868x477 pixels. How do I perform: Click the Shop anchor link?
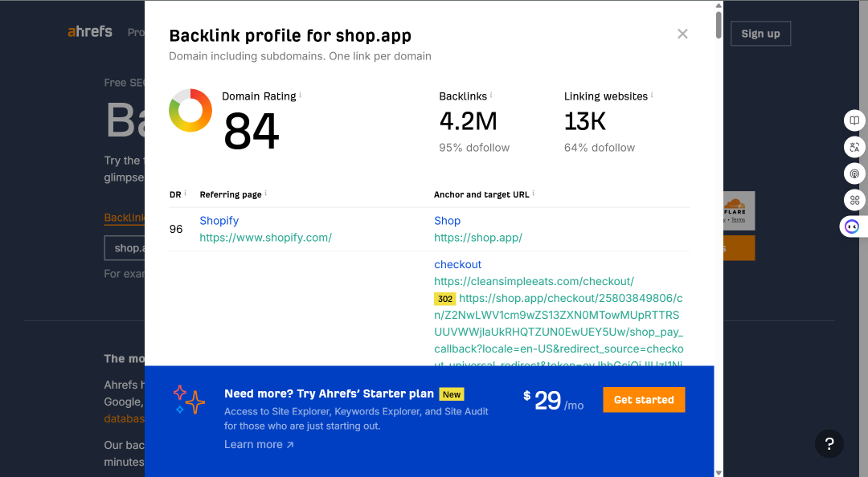(448, 221)
